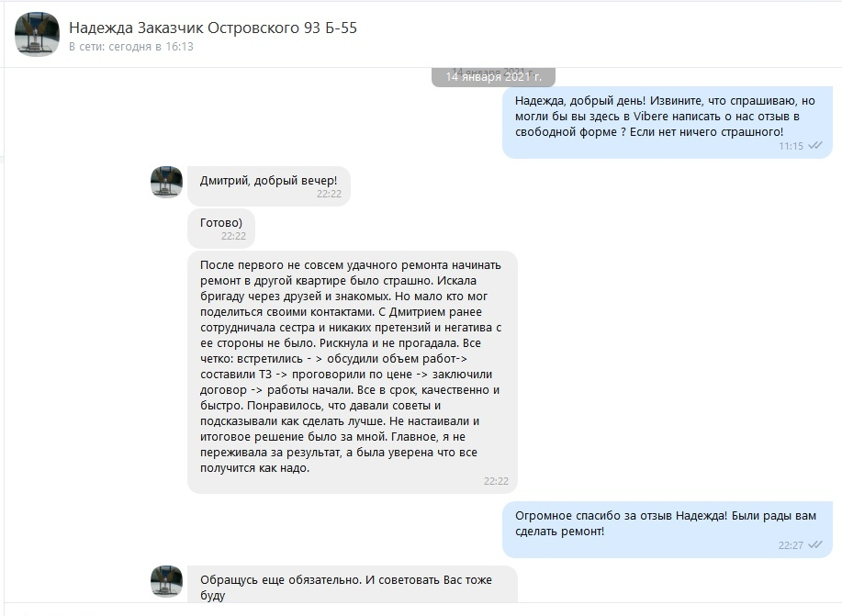Check read ticks on 22:27 message
Viewport: 842px width, 616px height.
click(x=815, y=545)
